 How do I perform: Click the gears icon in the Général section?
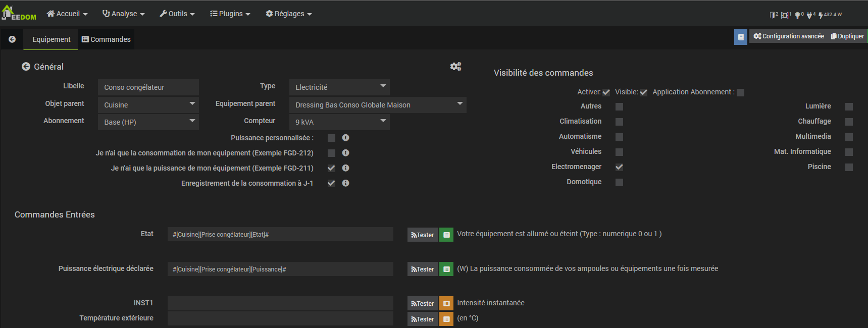tap(455, 67)
